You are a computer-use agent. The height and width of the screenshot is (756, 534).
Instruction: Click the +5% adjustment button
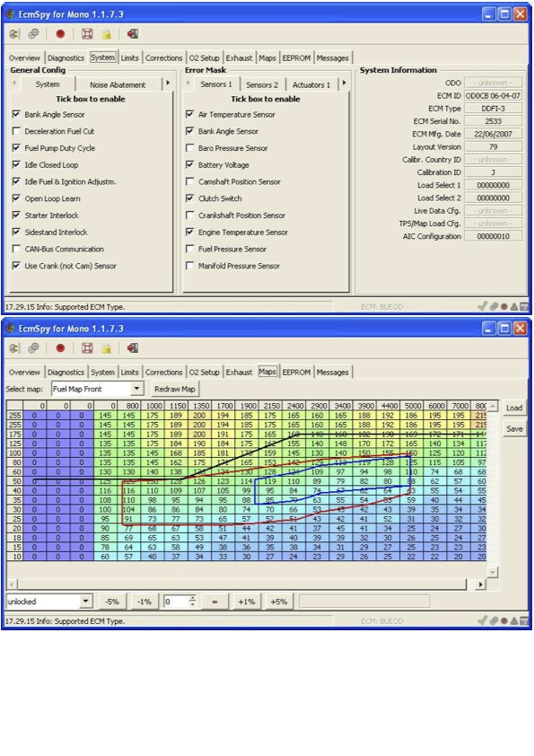[x=278, y=602]
